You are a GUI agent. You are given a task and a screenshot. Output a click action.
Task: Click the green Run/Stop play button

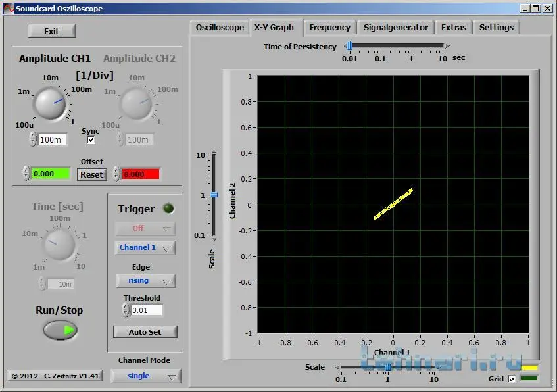(x=61, y=330)
